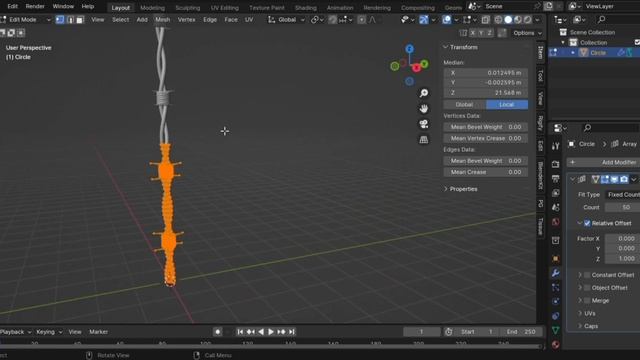Toggle X mirror axis button

click(473, 33)
